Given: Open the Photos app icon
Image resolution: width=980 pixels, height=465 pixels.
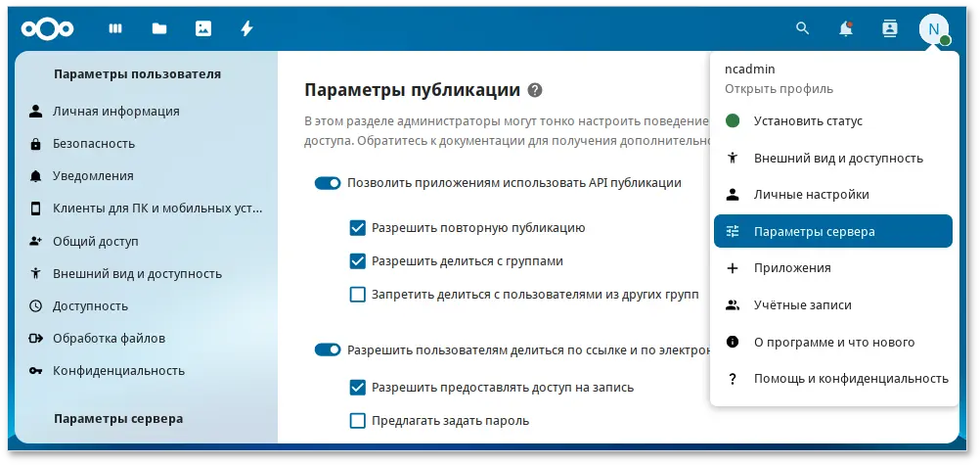Looking at the screenshot, I should pos(203,28).
